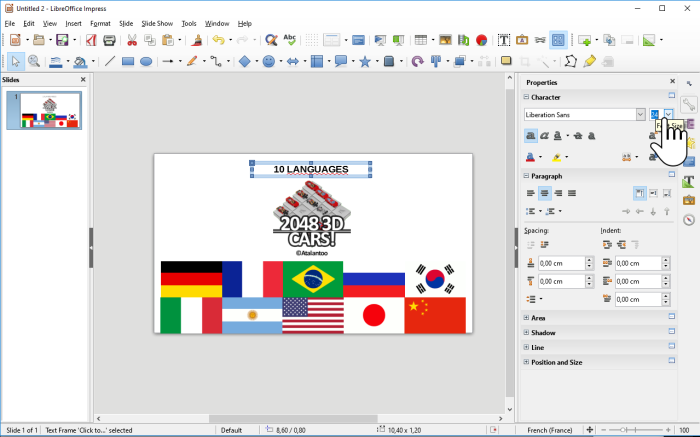Choose the Rectangle shape tool
700x437 pixels.
128,61
